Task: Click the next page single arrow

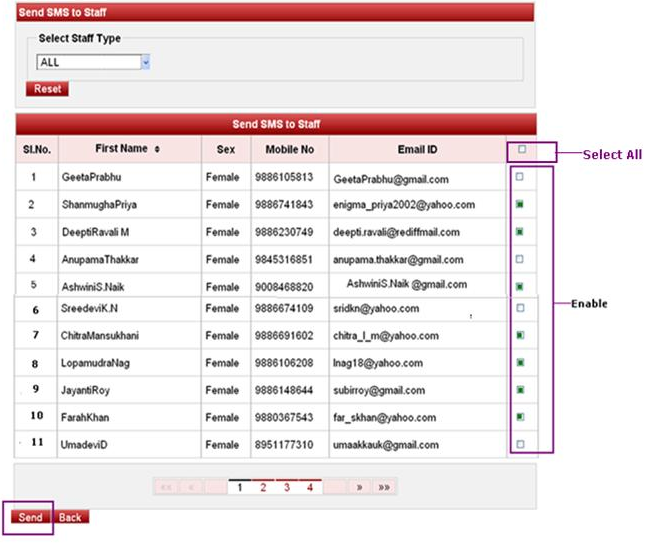Action: pos(358,487)
